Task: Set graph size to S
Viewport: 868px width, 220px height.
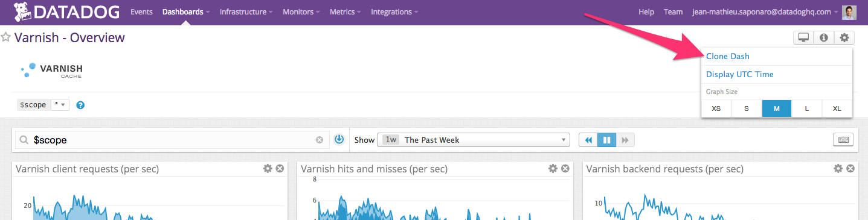Action: (x=747, y=108)
